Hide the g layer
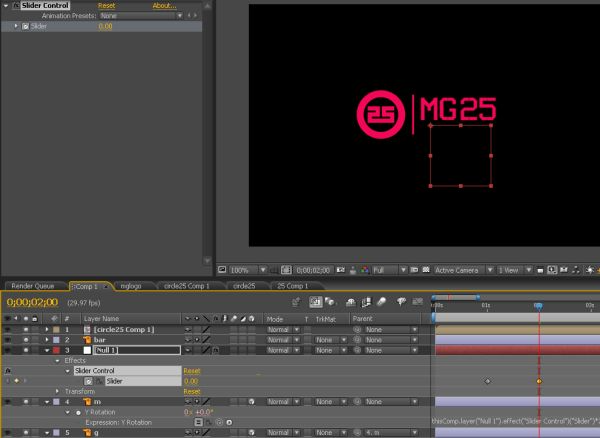The width and height of the screenshot is (600, 438). 8,433
